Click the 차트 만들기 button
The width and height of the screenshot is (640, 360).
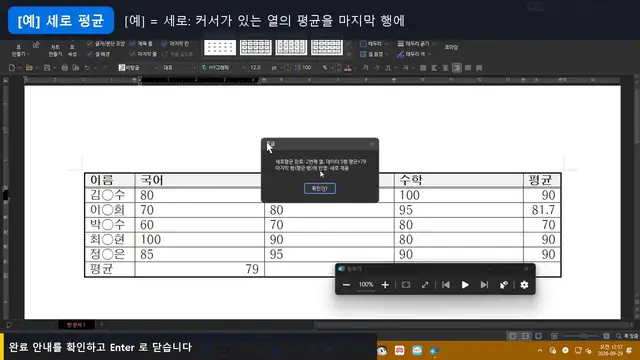point(55,50)
